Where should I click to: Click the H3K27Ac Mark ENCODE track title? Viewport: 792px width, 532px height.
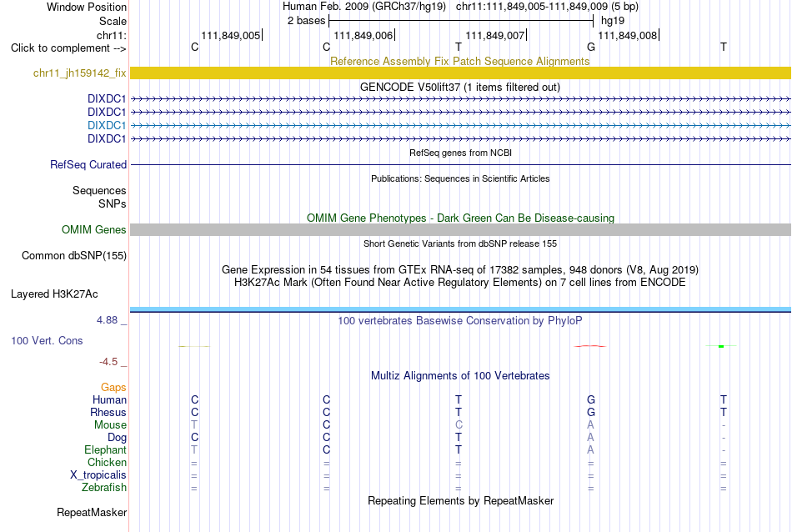(460, 282)
